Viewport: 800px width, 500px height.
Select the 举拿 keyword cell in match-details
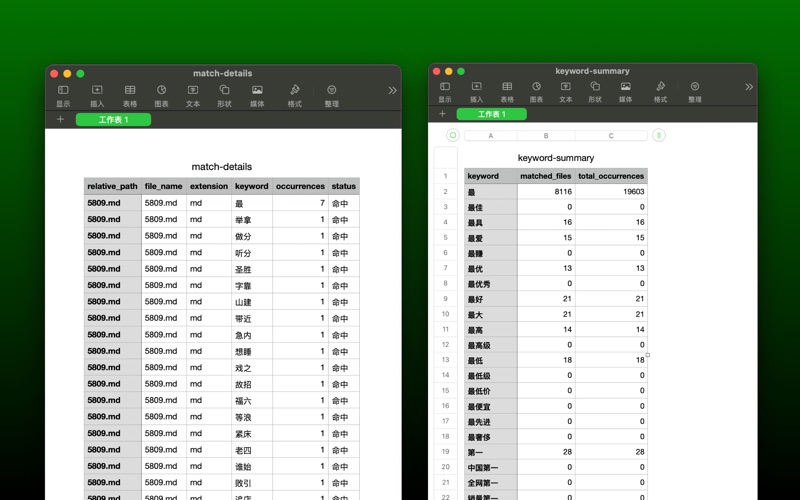tap(252, 219)
